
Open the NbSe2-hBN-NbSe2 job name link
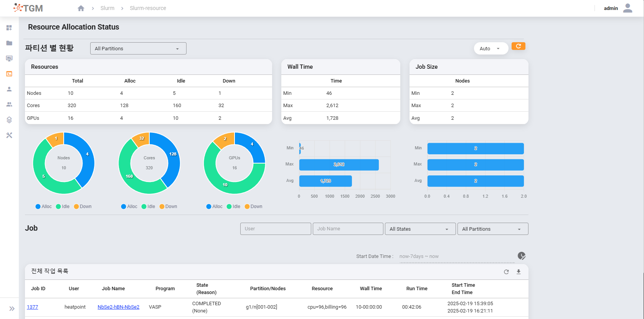click(118, 307)
